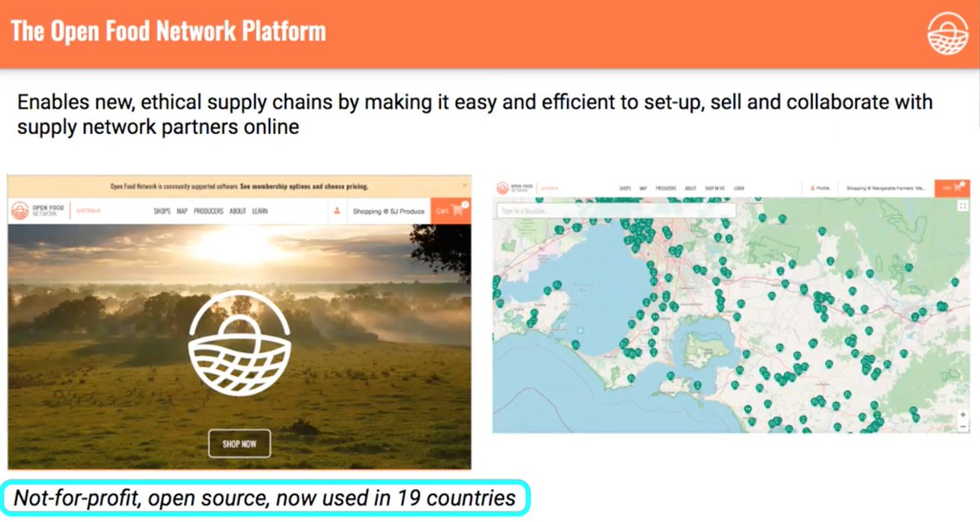Open MAP in the map page navigation
This screenshot has width=980, height=522.
click(x=644, y=188)
